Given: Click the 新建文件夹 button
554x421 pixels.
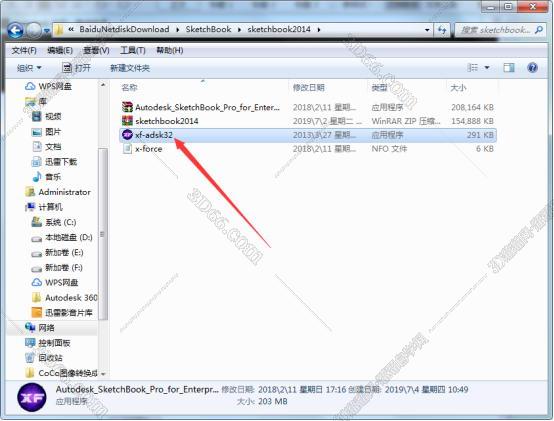Looking at the screenshot, I should click(x=130, y=68).
